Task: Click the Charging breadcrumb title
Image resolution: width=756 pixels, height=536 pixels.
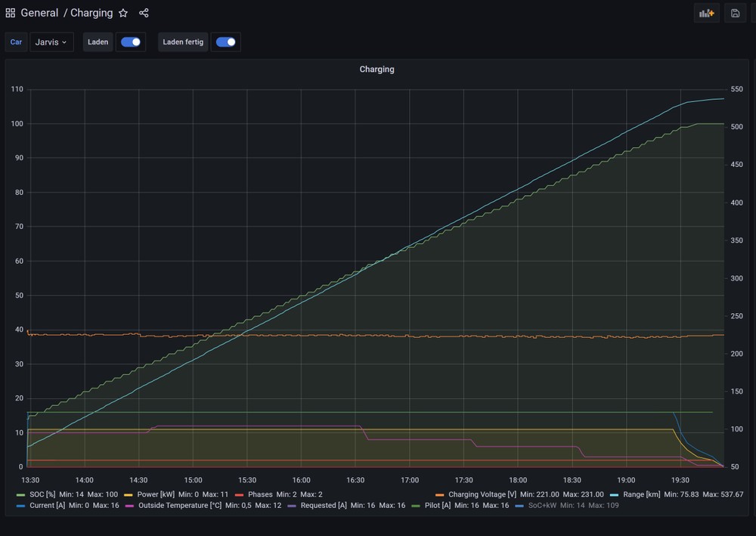Action: 91,13
